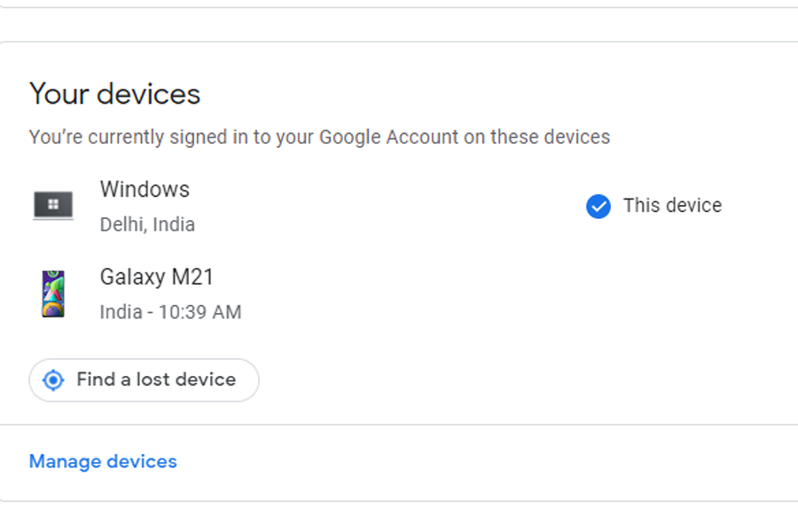Open the Galaxy M21 device entry
This screenshot has height=532, width=798.
(157, 278)
